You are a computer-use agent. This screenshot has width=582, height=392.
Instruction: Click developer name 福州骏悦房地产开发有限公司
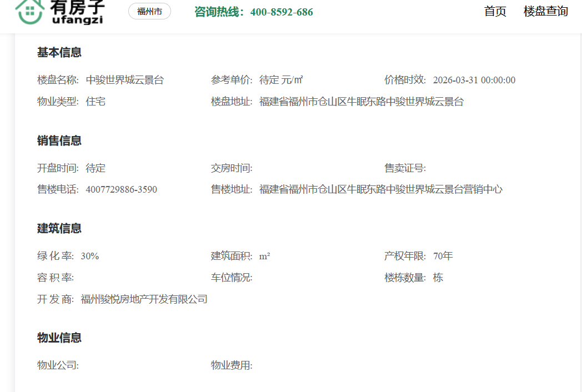click(x=144, y=299)
